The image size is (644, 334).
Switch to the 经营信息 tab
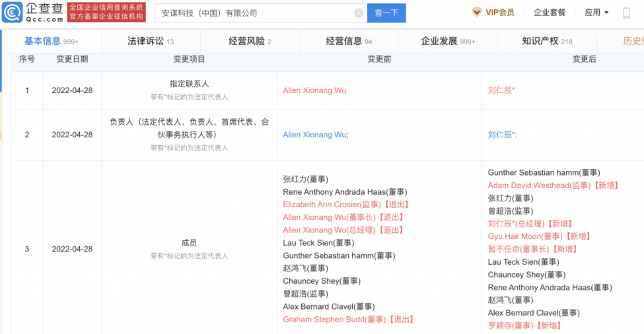pos(349,41)
